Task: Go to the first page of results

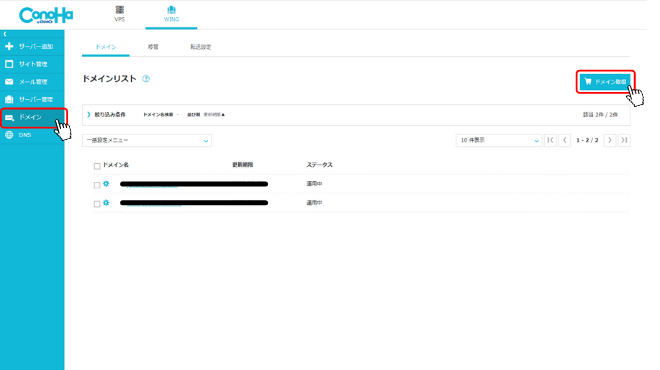Action: point(550,140)
